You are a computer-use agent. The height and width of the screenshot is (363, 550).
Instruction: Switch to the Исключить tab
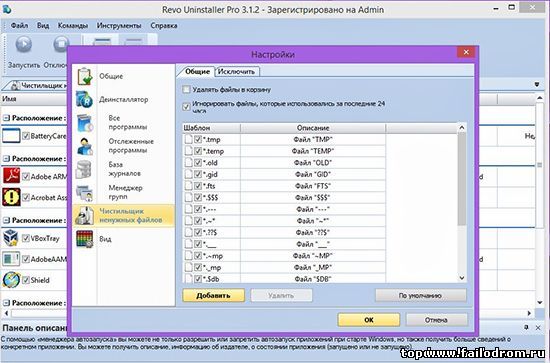point(236,72)
